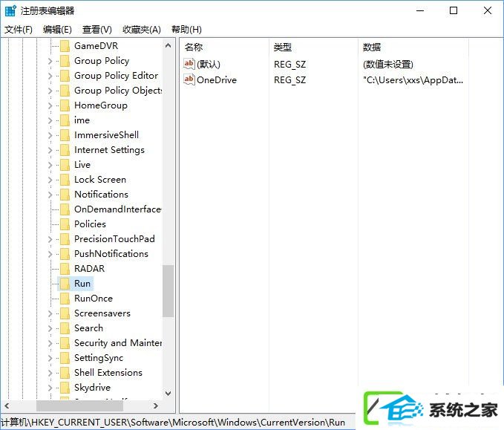Image resolution: width=504 pixels, height=430 pixels.
Task: Click the ime folder icon
Action: click(x=65, y=120)
